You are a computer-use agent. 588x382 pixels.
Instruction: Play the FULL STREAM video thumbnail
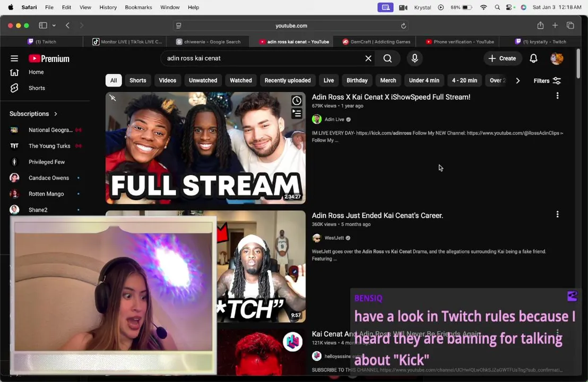tap(205, 148)
